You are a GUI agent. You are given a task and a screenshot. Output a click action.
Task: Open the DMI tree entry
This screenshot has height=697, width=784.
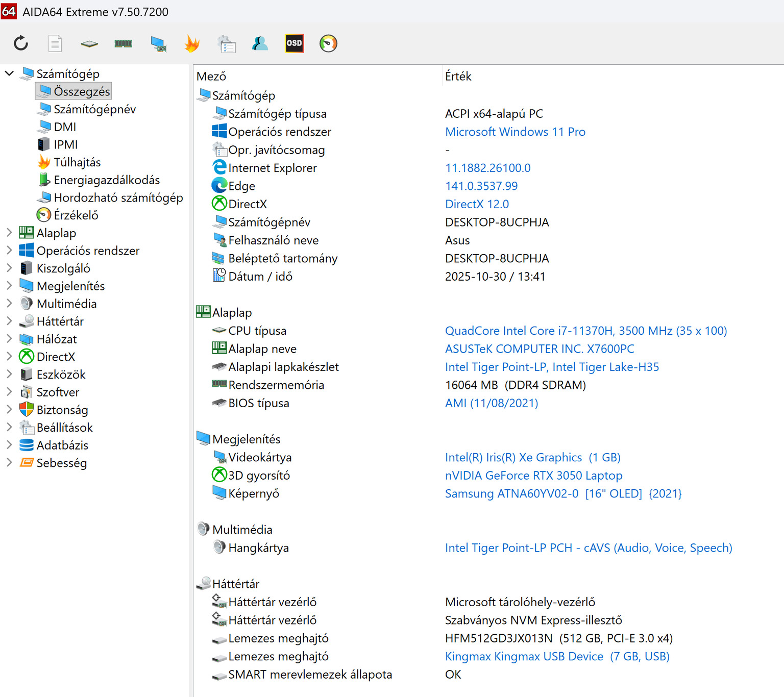click(57, 127)
